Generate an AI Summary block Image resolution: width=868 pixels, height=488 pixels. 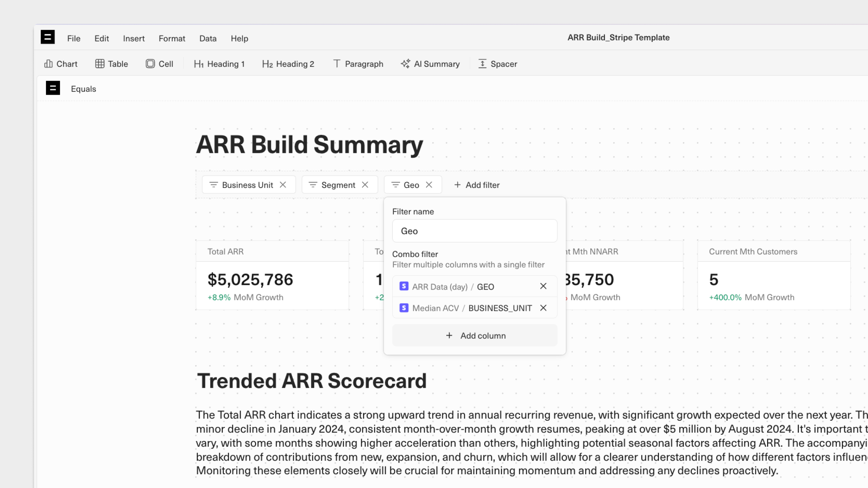point(430,64)
